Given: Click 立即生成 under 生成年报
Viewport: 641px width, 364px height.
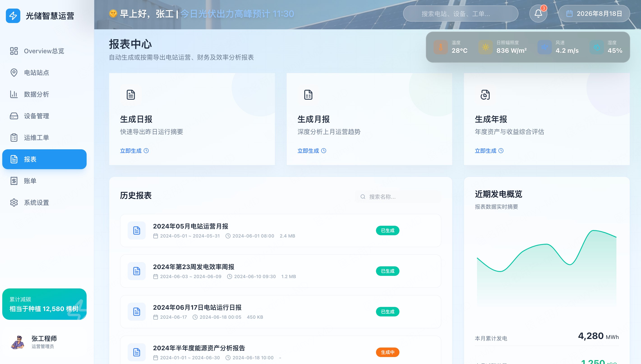Looking at the screenshot, I should pyautogui.click(x=489, y=151).
